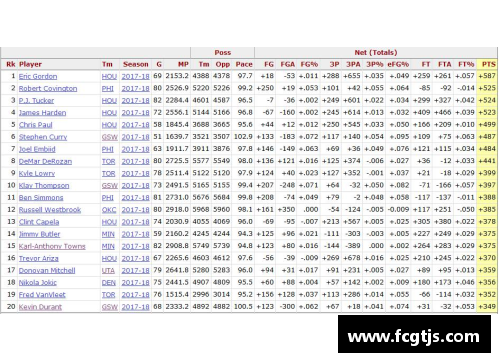Click the www.fcgtjs.com watermark banner
The height and width of the screenshot is (362, 500).
tap(414, 334)
